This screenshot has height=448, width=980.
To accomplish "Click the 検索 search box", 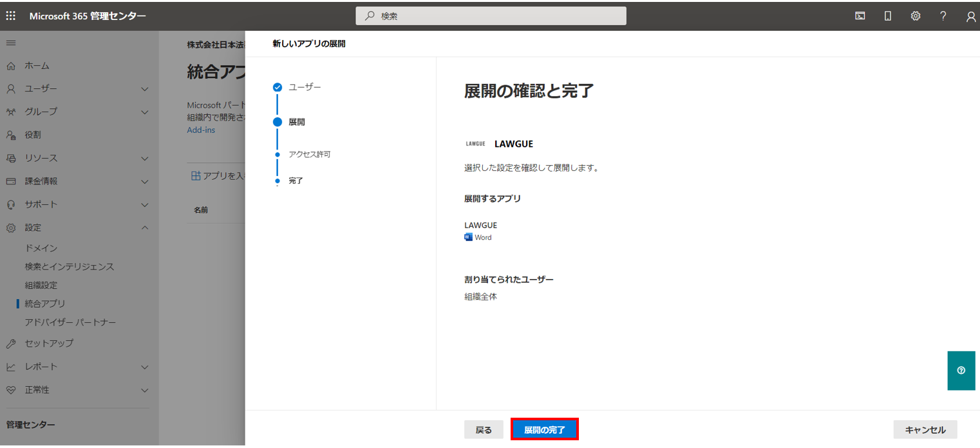I will [491, 16].
